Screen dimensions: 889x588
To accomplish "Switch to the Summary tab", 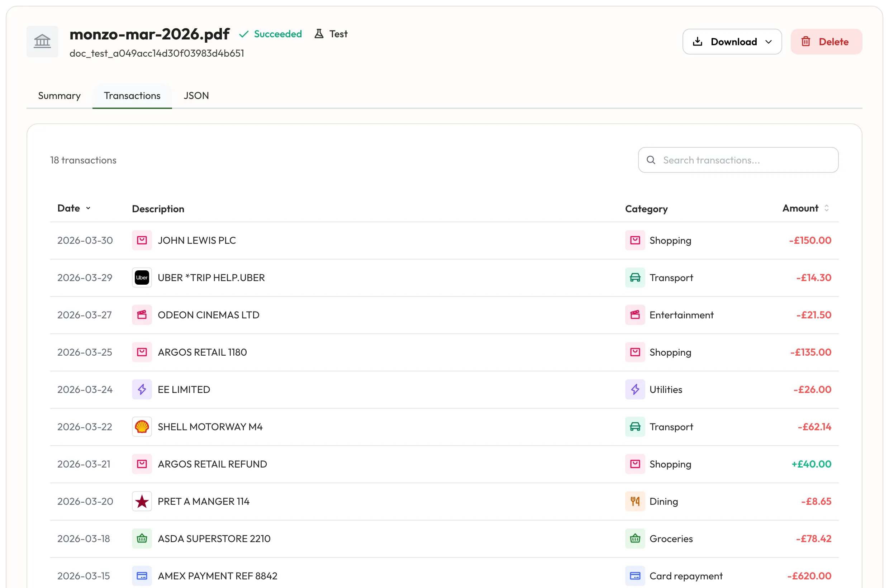I will [59, 96].
